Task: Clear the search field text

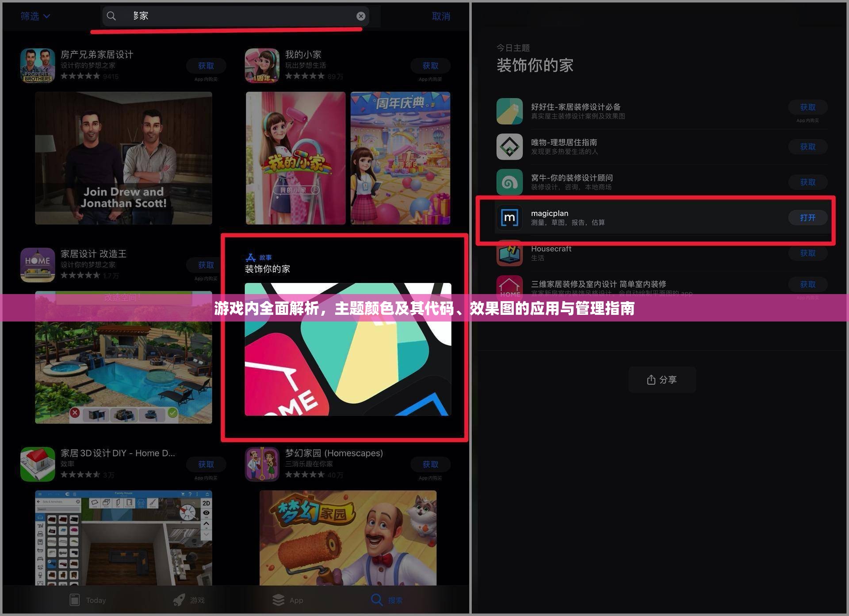Action: [x=361, y=16]
